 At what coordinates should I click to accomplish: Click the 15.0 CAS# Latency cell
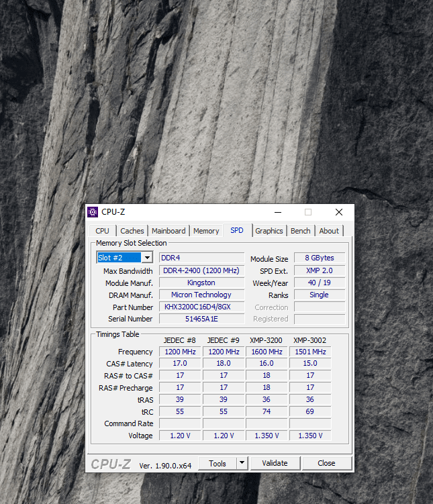tap(310, 363)
